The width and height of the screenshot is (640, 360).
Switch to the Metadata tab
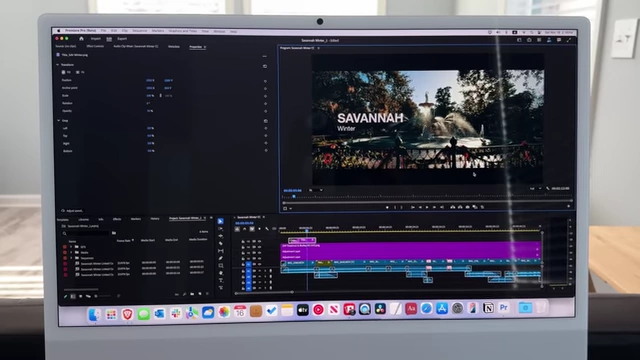tap(174, 47)
